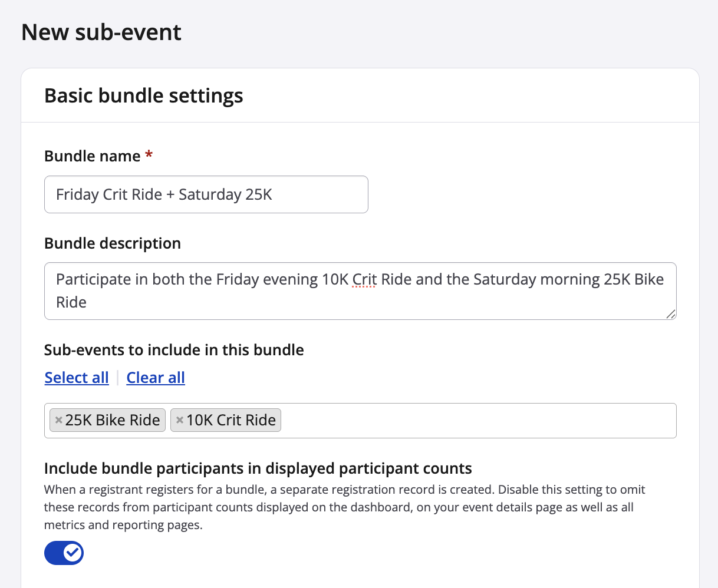Viewport: 718px width, 588px height.
Task: Click the New sub-event page title
Action: [101, 32]
